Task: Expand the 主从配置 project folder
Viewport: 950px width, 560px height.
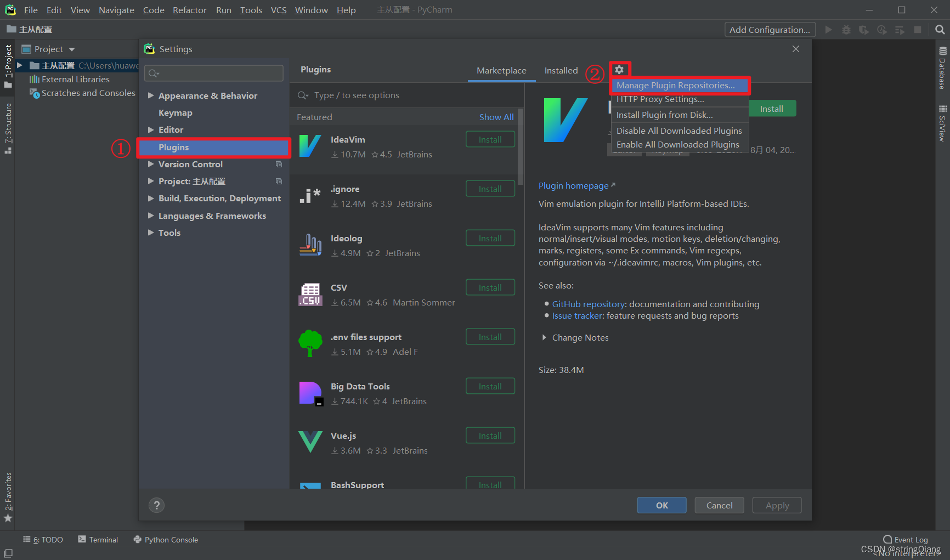Action: (x=20, y=65)
